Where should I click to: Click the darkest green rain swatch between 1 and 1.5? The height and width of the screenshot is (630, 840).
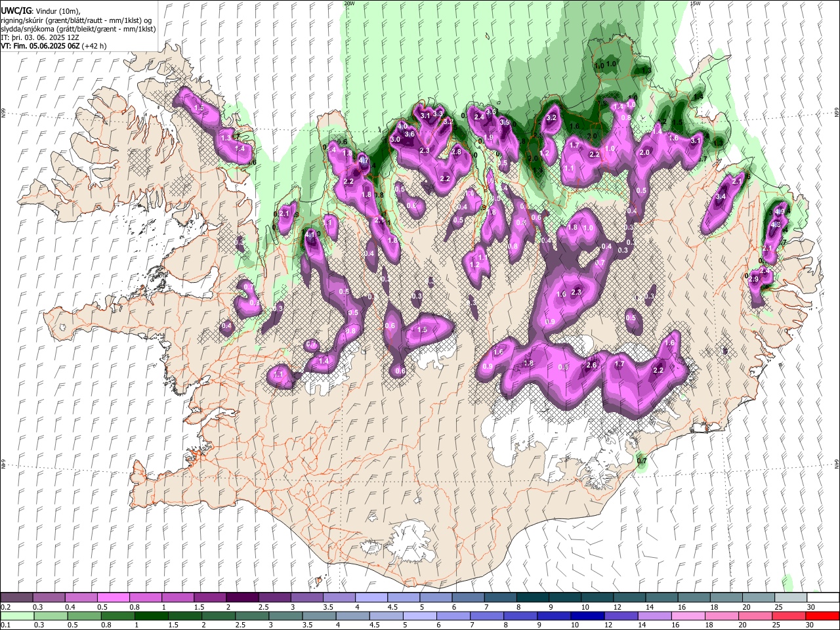(151, 616)
